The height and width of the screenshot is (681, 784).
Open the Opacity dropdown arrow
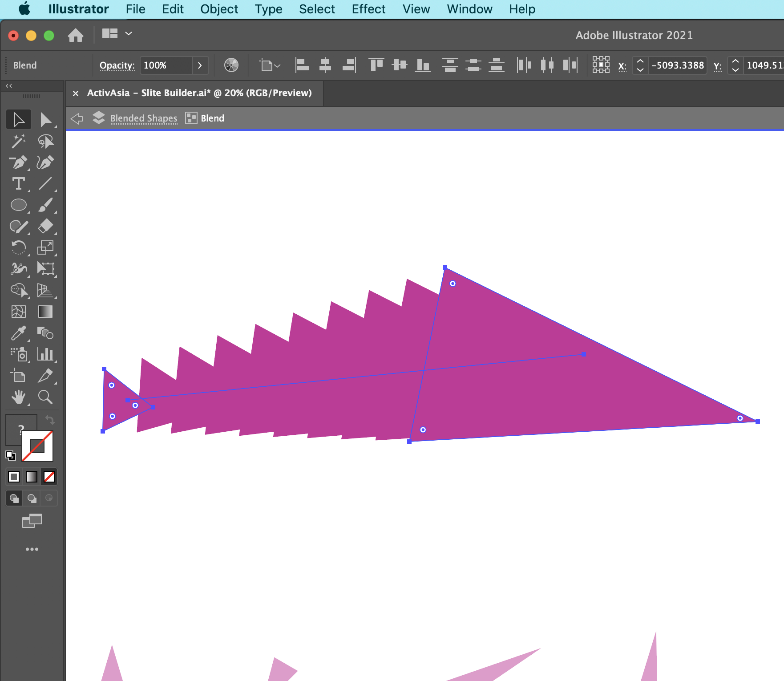tap(200, 65)
